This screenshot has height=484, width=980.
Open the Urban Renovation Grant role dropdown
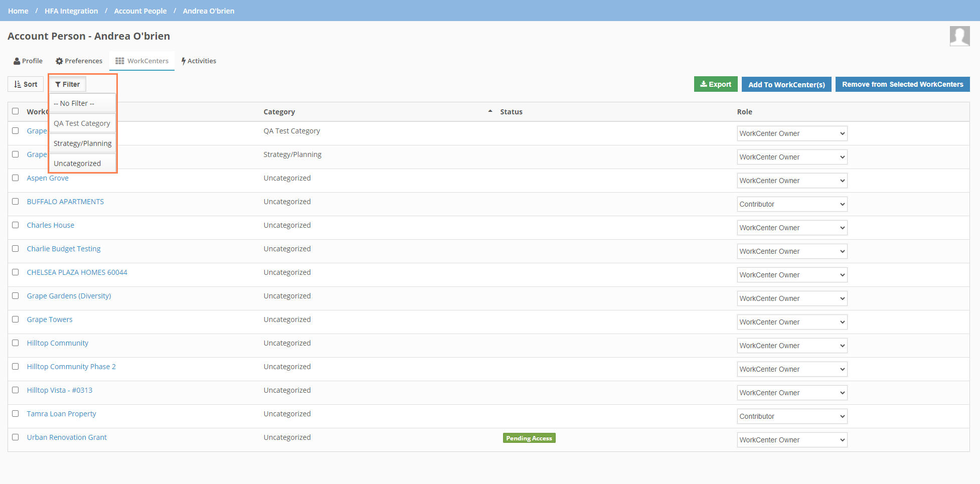[792, 440]
